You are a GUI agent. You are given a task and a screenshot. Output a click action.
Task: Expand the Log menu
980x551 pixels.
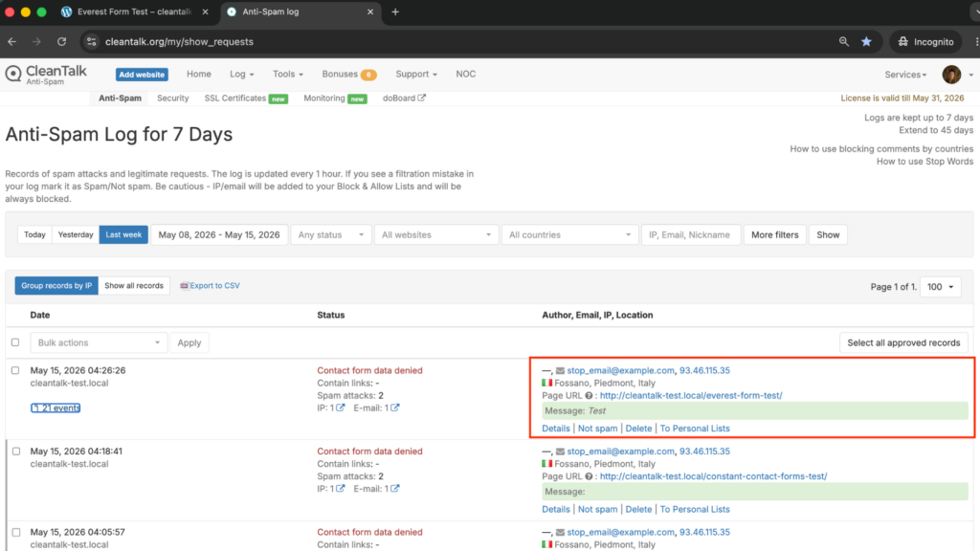[x=242, y=75]
